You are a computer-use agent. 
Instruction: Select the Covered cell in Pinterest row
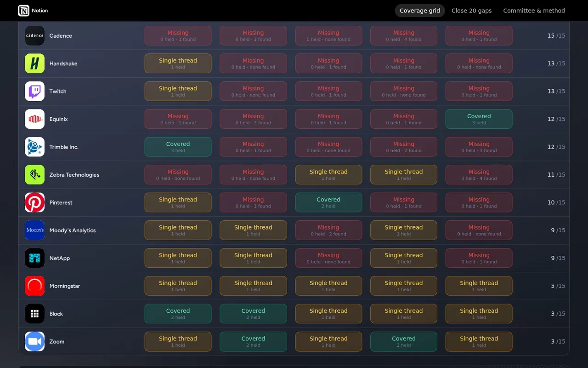tap(328, 203)
